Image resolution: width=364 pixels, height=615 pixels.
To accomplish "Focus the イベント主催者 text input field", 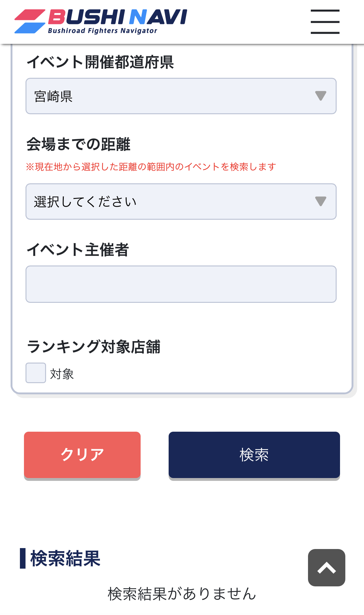I will point(181,284).
